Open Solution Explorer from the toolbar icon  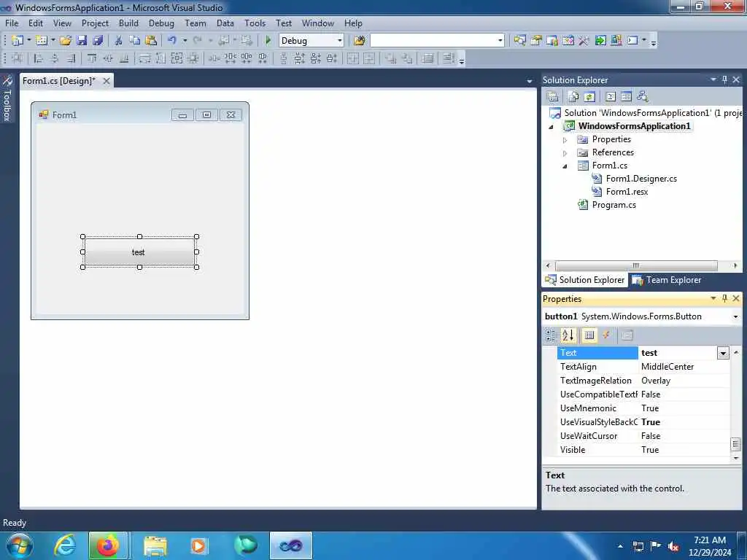click(x=519, y=41)
